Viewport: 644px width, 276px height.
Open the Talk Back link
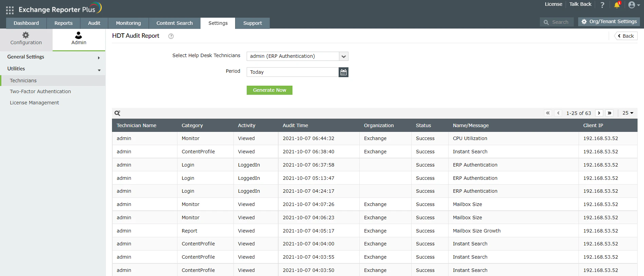click(580, 4)
